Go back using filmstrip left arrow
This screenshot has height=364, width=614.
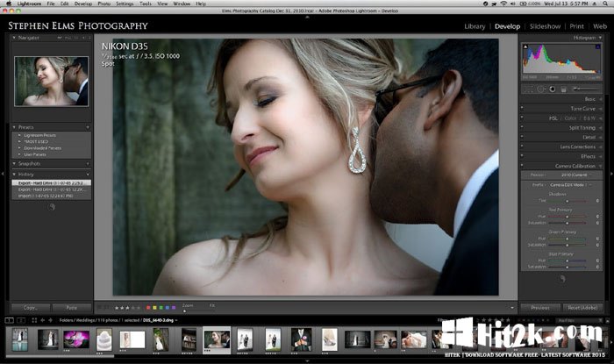coord(43,320)
